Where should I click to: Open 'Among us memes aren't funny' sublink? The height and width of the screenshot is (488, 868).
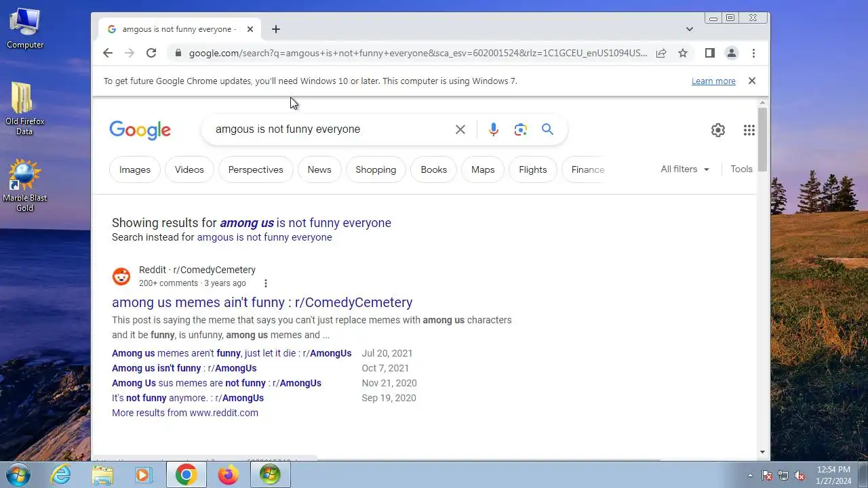(232, 353)
